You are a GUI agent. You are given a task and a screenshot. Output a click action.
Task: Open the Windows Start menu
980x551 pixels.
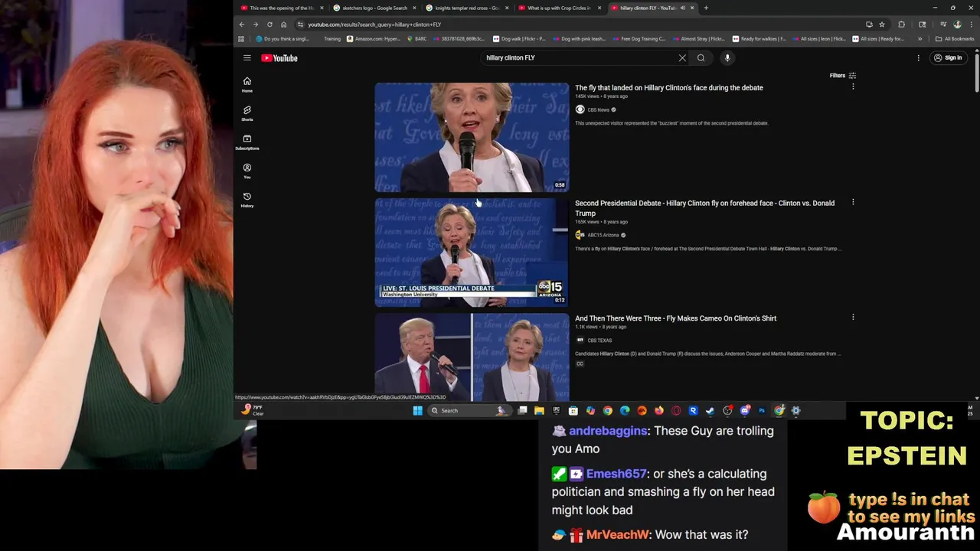point(417,411)
